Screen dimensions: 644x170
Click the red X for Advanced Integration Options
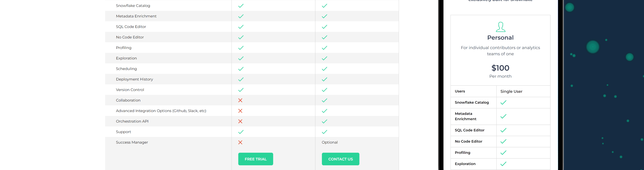240,111
